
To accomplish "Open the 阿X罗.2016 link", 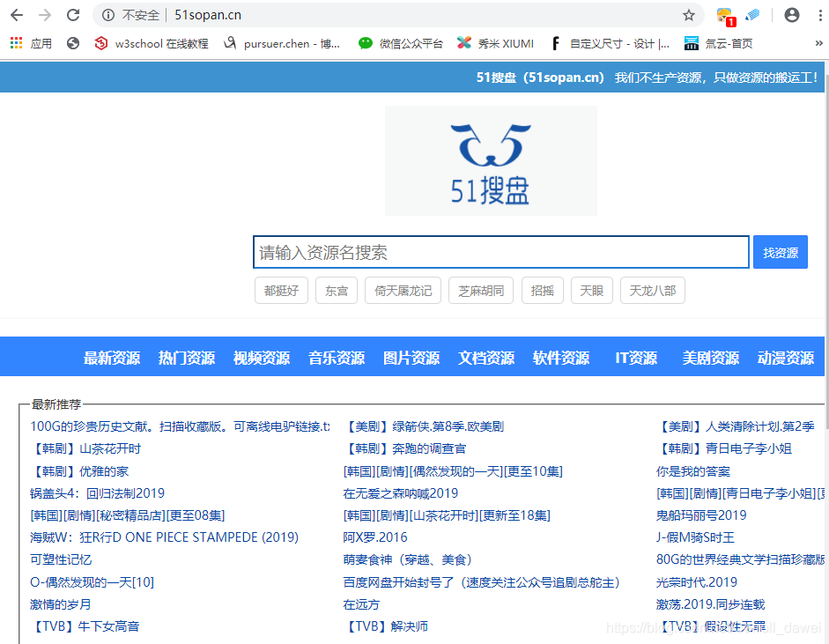I will (375, 537).
